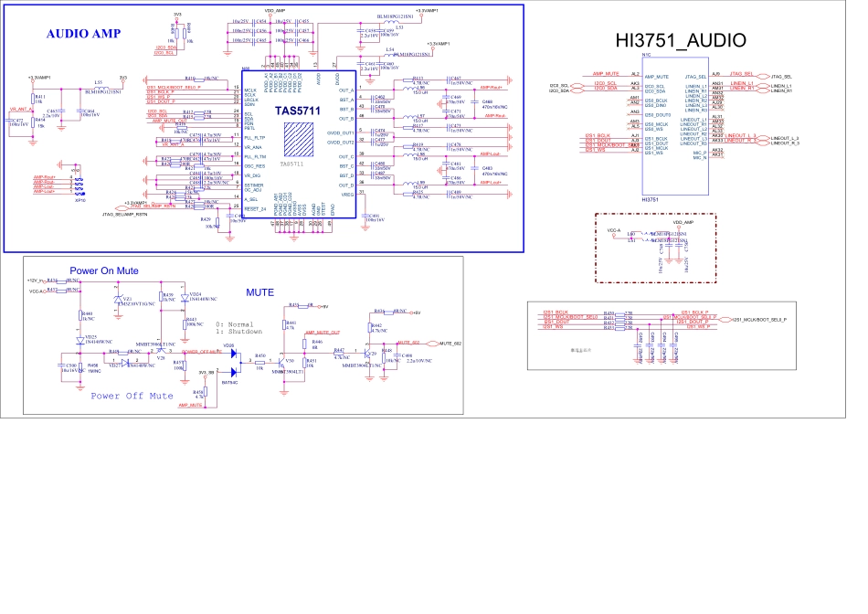
Task: Select the XP10 speaker connector symbol
Action: [x=80, y=186]
